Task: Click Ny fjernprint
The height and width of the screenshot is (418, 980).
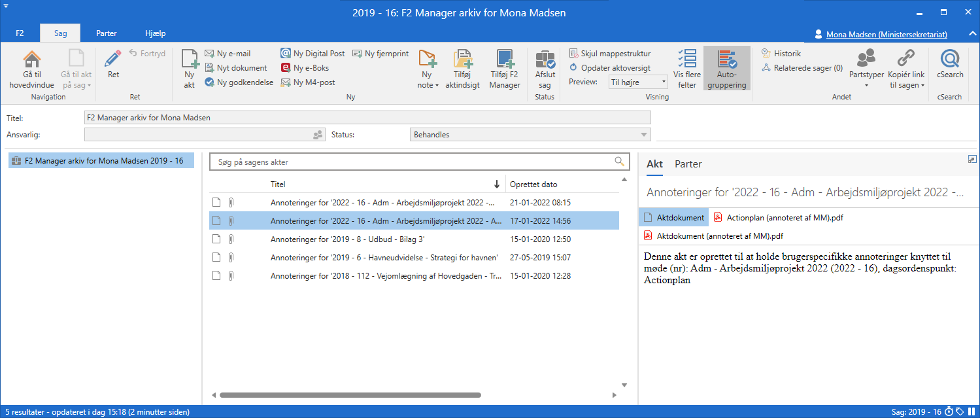Action: [x=380, y=54]
